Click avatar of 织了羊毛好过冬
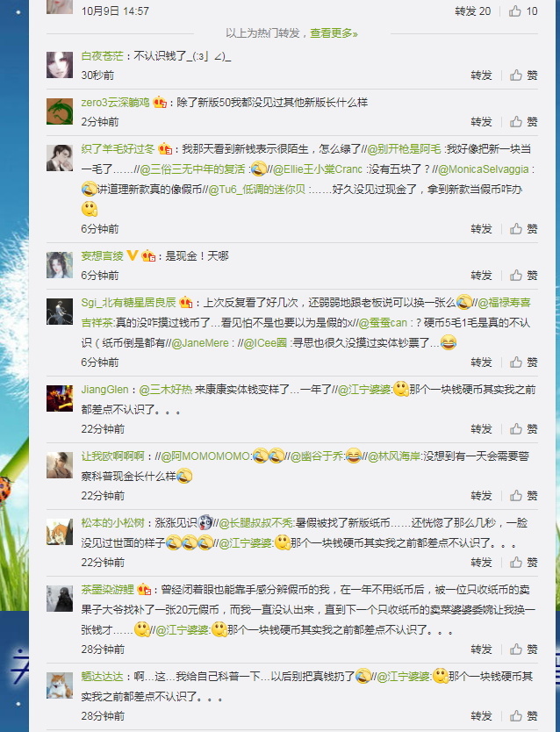Image resolution: width=560 pixels, height=732 pixels. (x=60, y=158)
